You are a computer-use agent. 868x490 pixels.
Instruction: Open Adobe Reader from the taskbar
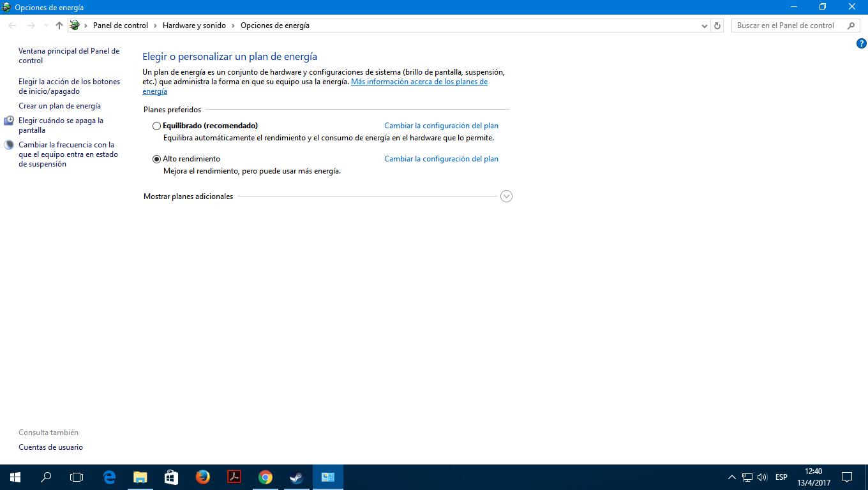(234, 477)
